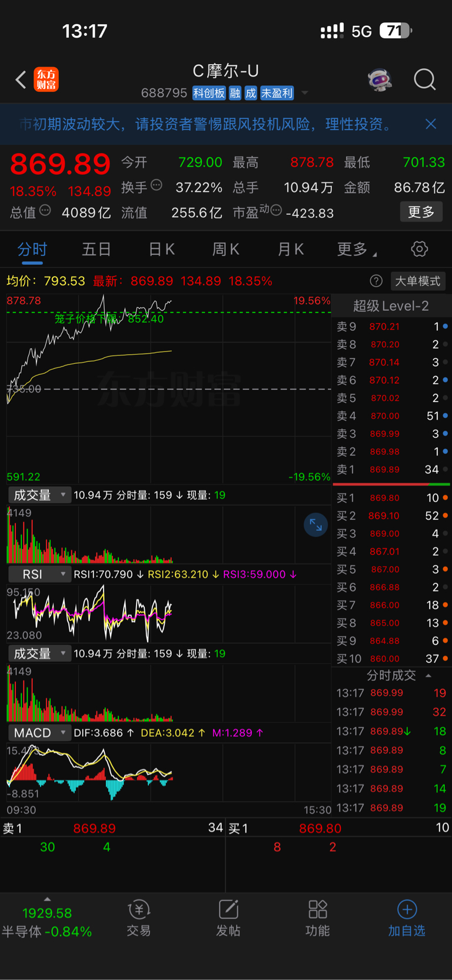Select 卖4 price 870.00 row
This screenshot has height=980, width=452.
(391, 416)
